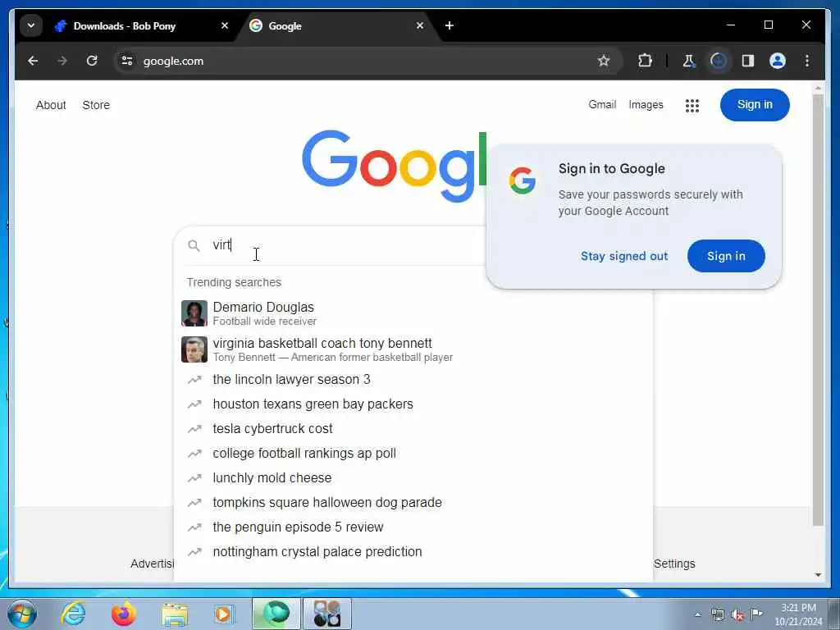The image size is (840, 630).
Task: Bookmark this page with the star
Action: click(604, 61)
